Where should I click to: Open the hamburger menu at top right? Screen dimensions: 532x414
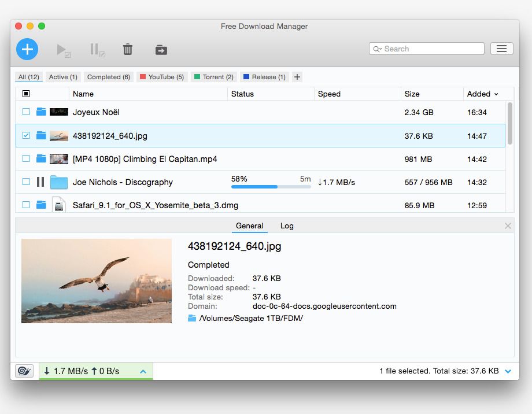tap(501, 49)
